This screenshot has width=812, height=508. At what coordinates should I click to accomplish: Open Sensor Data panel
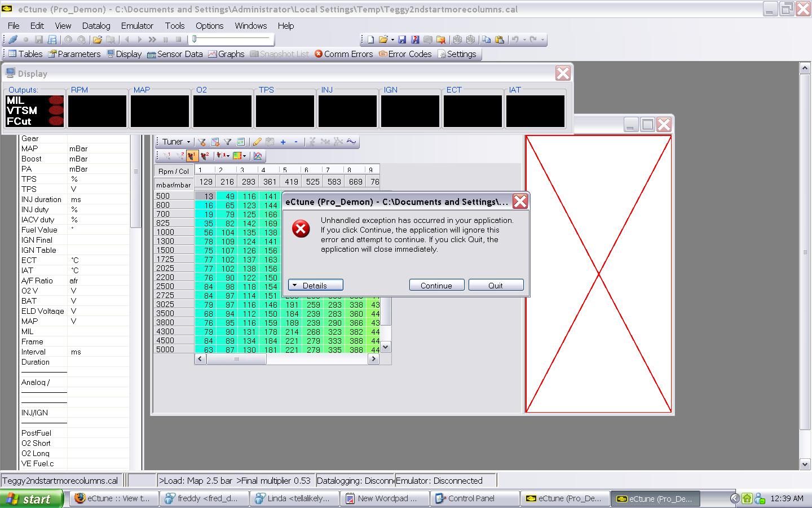tap(175, 54)
